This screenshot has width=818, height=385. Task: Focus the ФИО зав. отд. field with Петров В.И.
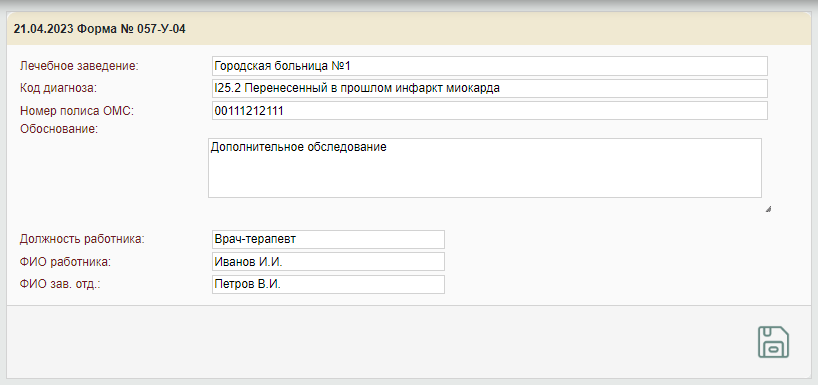coord(328,284)
